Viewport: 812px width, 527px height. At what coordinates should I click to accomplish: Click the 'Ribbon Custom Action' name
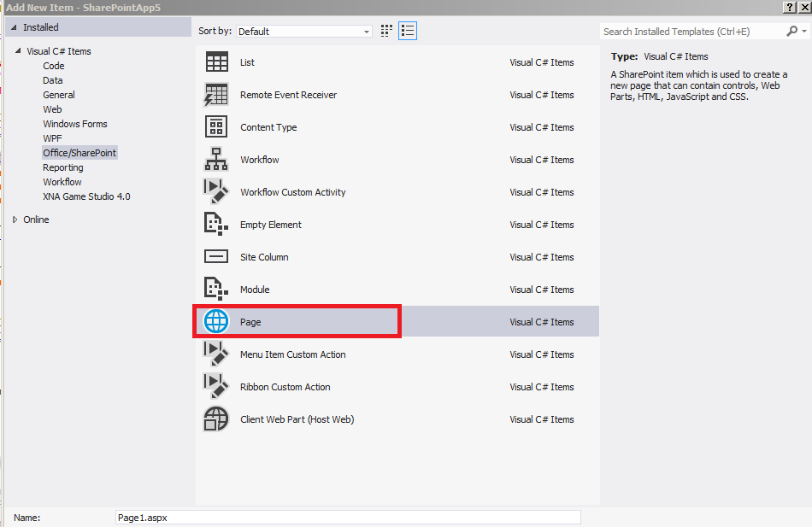coord(285,387)
